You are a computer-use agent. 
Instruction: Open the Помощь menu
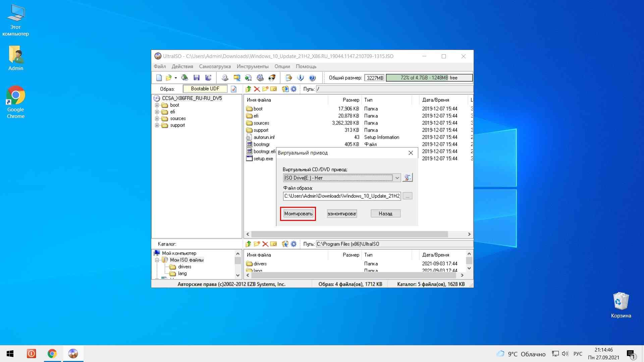(x=306, y=66)
